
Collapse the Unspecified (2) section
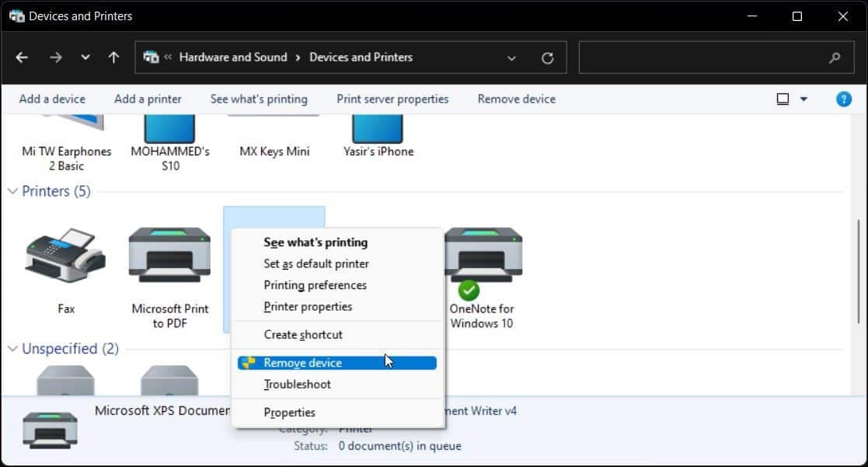click(12, 349)
